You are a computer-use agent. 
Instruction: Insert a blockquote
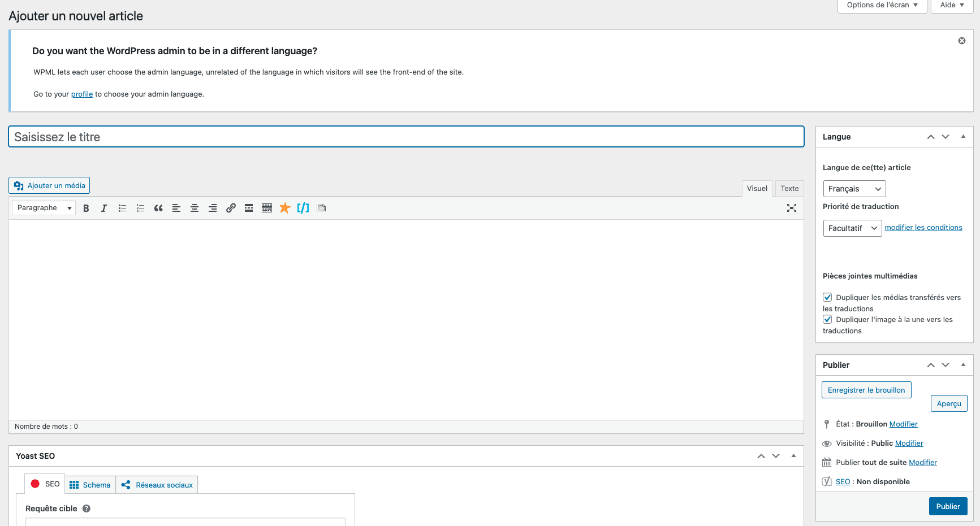tap(158, 208)
